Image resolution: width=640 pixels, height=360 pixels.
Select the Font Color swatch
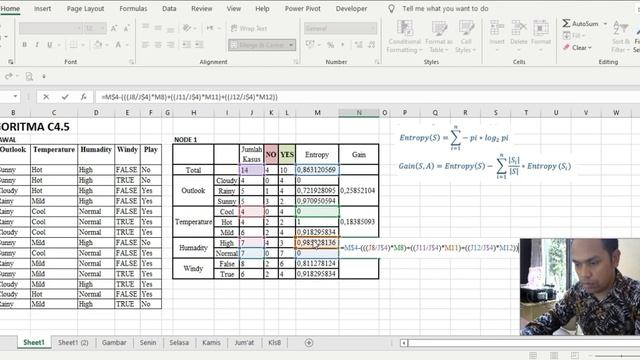(x=118, y=45)
